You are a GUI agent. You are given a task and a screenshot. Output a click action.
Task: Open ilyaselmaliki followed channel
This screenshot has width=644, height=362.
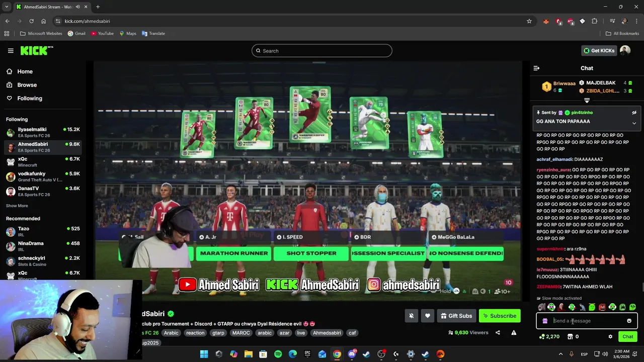pos(43,132)
